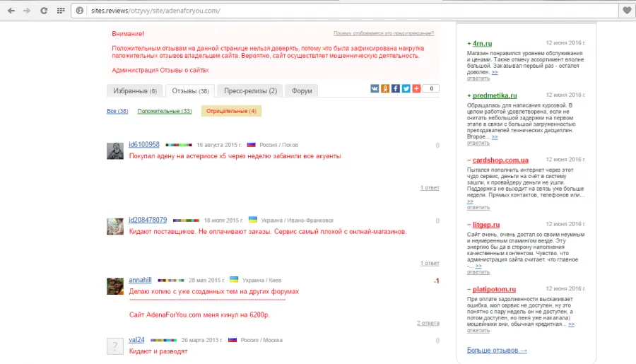Click the Ukraine flag next to Киев

coord(234,280)
